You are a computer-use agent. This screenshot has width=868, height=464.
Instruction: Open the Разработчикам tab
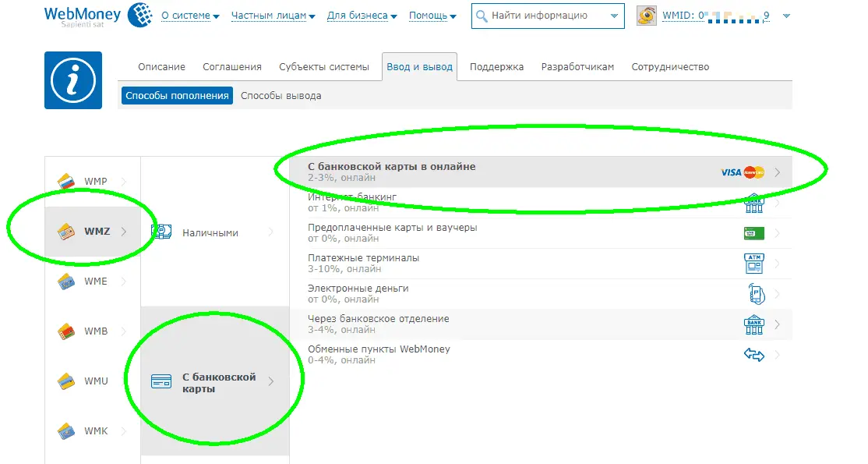click(x=577, y=66)
